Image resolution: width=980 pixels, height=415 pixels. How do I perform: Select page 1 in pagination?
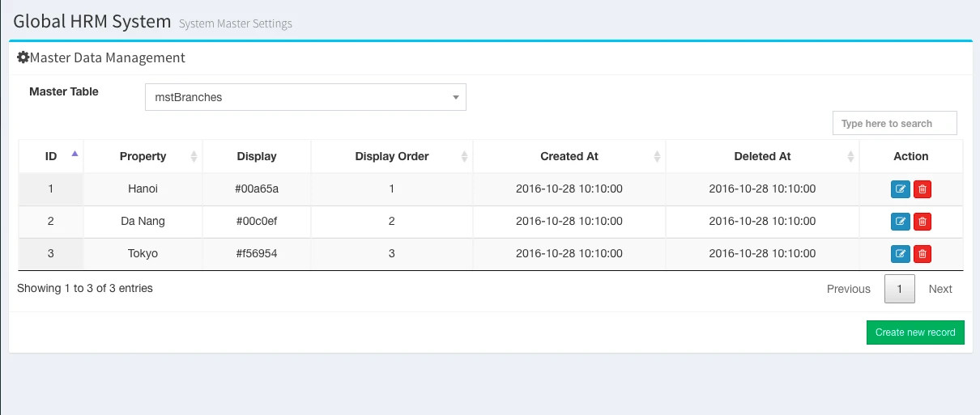coord(900,289)
